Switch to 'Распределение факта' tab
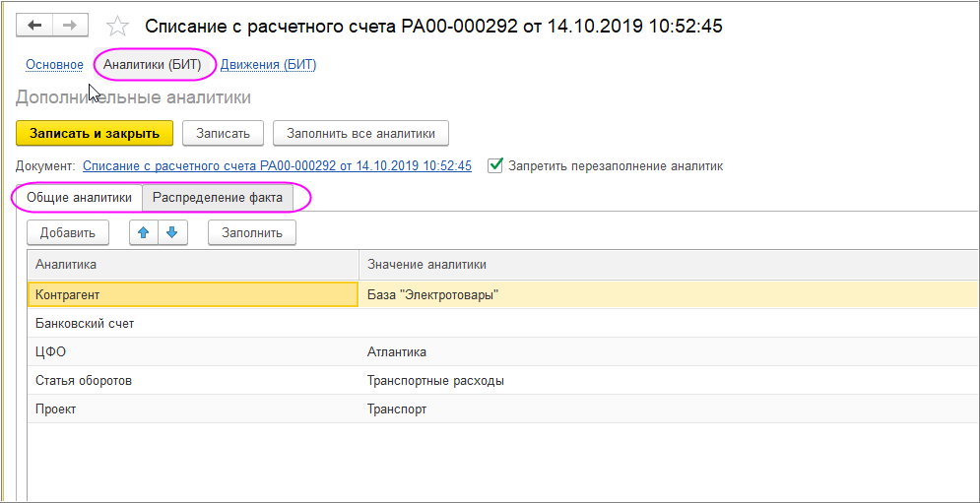This screenshot has width=980, height=503. click(218, 198)
